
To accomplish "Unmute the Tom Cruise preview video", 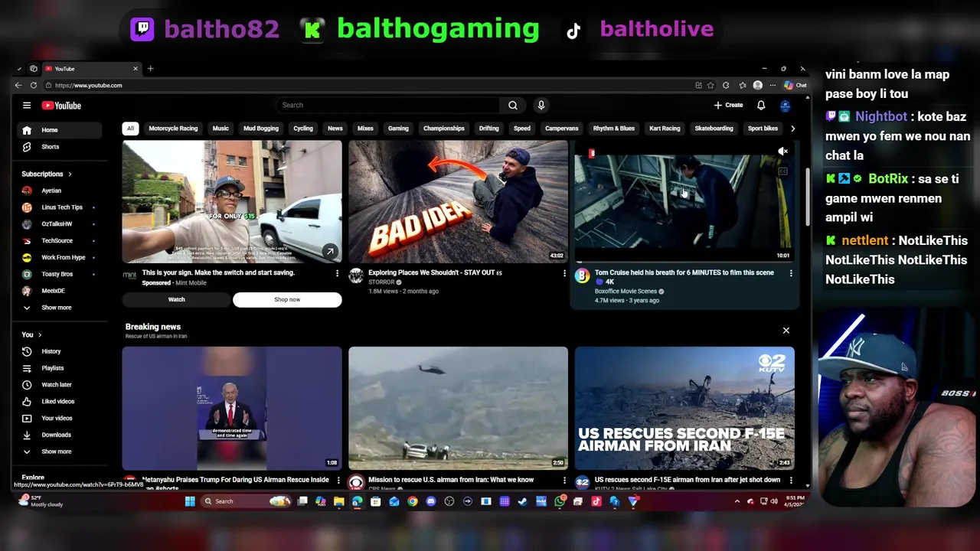I will (x=782, y=152).
